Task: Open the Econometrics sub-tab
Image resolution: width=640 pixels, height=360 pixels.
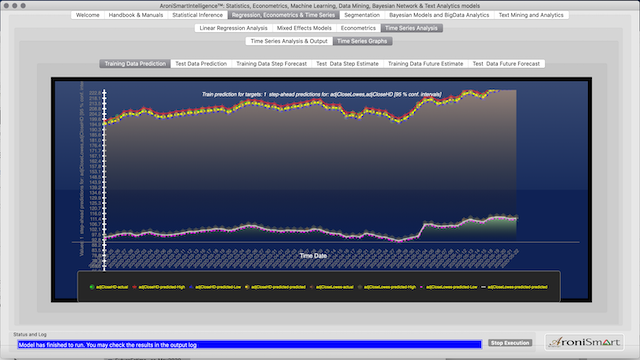Action: tap(358, 28)
